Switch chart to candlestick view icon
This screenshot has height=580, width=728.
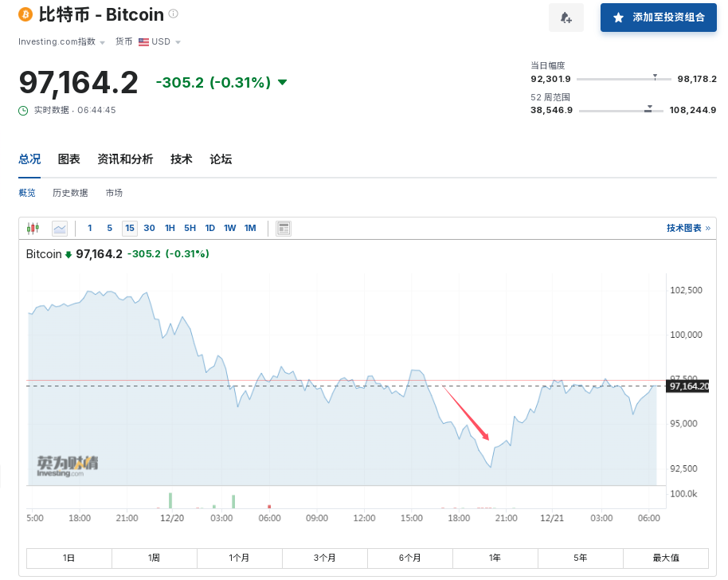coord(33,229)
